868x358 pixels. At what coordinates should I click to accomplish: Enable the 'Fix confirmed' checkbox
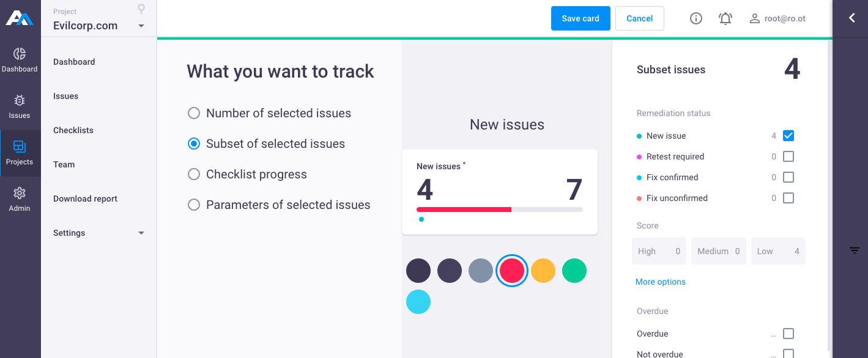click(788, 177)
